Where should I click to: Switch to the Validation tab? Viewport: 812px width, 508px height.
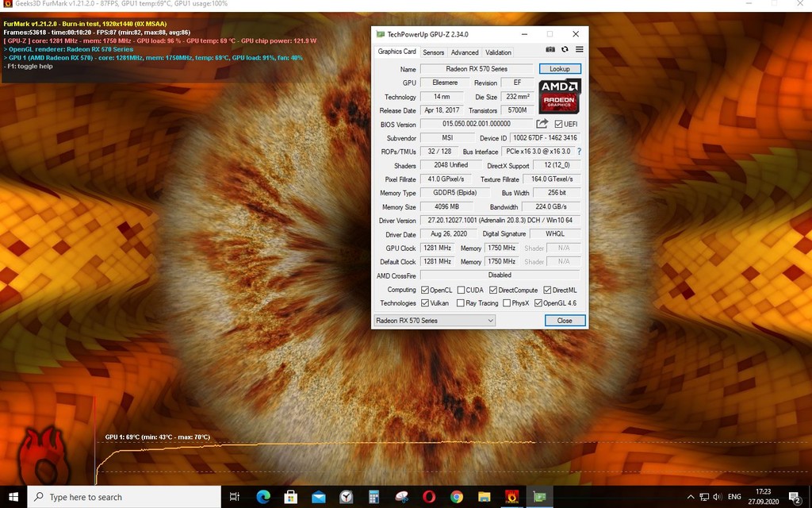498,52
